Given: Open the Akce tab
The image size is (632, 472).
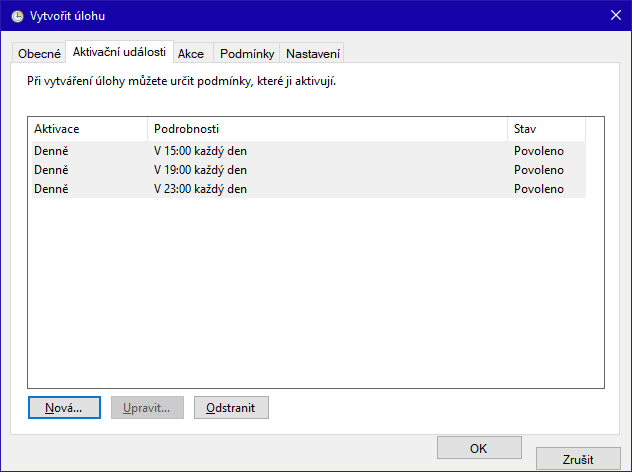Looking at the screenshot, I should click(x=191, y=53).
